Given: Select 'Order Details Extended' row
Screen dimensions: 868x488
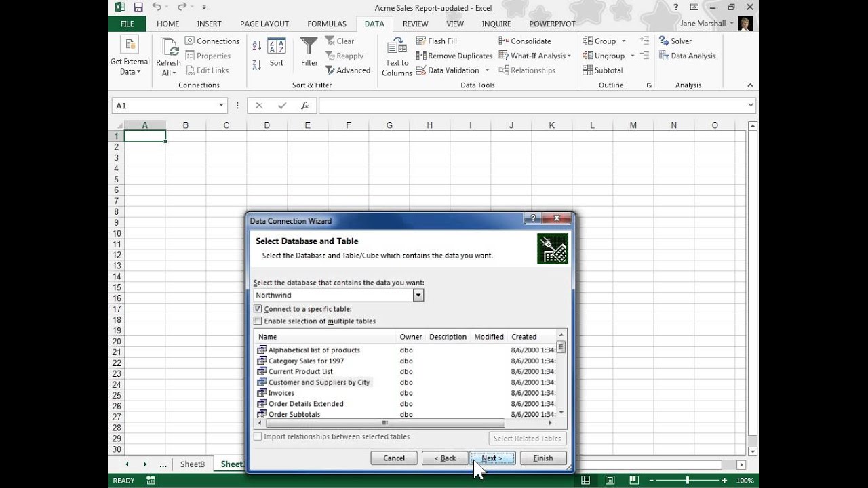Looking at the screenshot, I should [306, 404].
